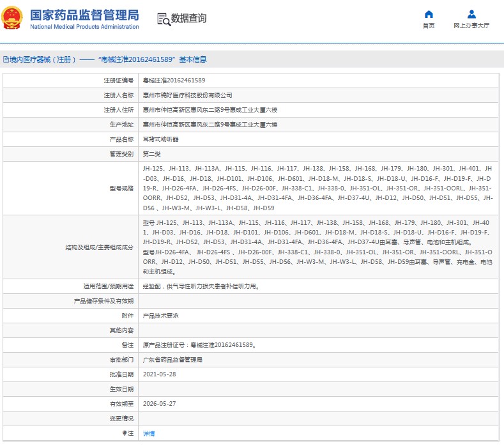Click the 首页 text label
The width and height of the screenshot is (504, 446).
(429, 26)
